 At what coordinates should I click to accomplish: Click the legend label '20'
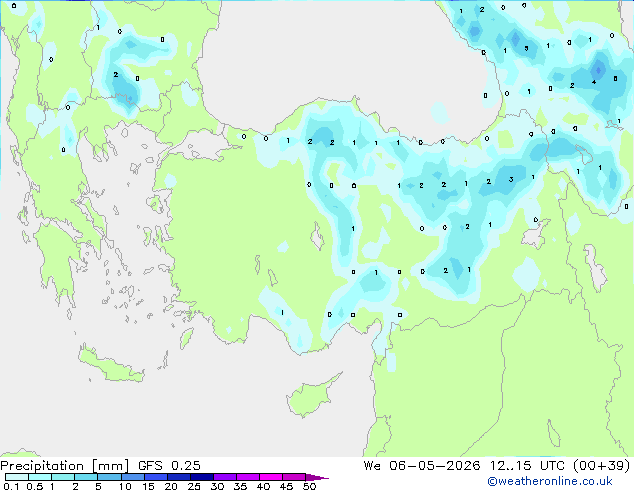[x=171, y=486]
